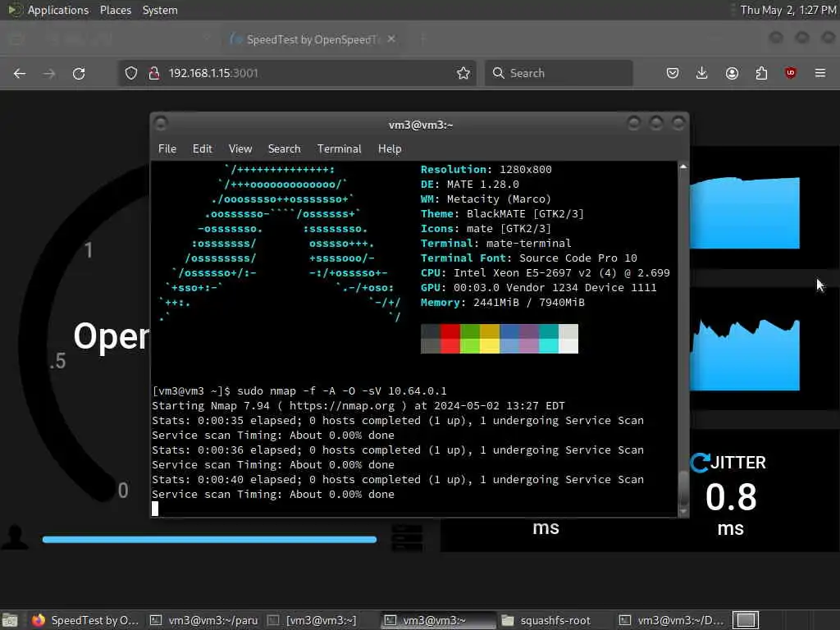Bookmark this page with the star icon
Viewport: 840px width, 630px height.
point(463,73)
